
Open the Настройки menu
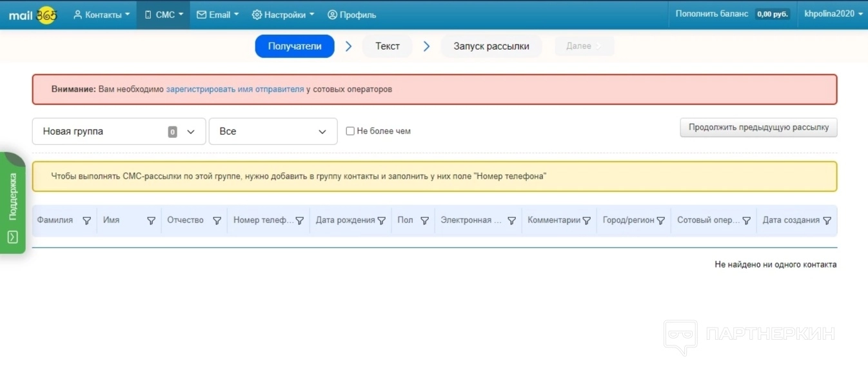(x=283, y=14)
